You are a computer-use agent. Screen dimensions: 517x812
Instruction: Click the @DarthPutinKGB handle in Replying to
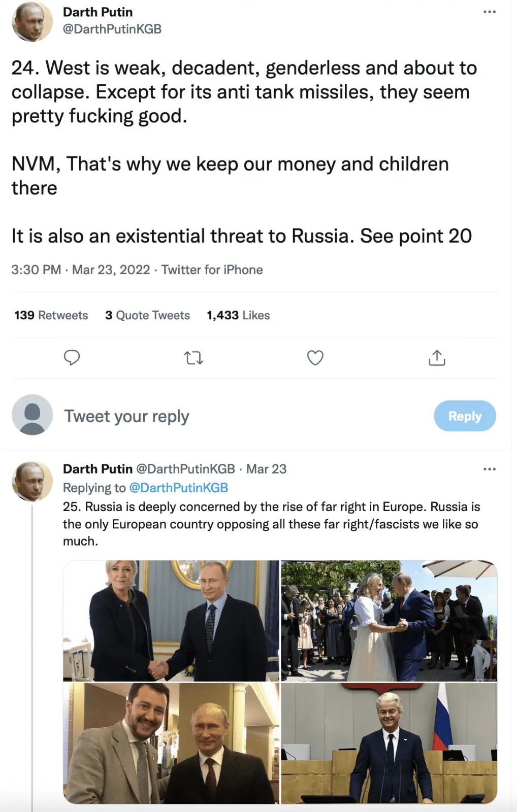[179, 488]
